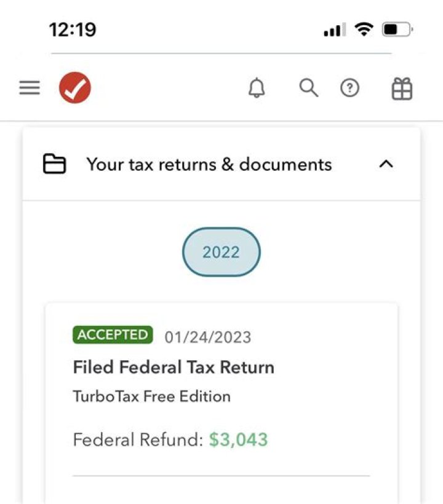Collapse the tax returns & documents section

click(386, 164)
